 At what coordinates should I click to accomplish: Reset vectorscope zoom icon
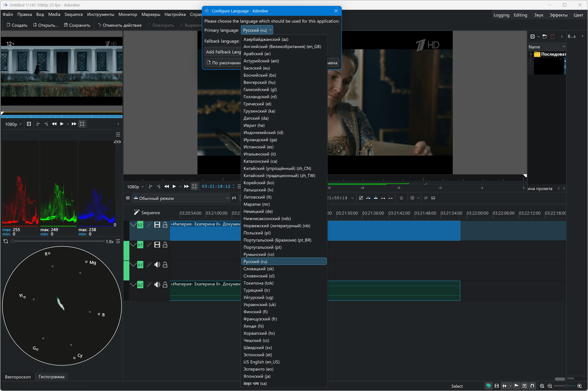tap(6, 241)
